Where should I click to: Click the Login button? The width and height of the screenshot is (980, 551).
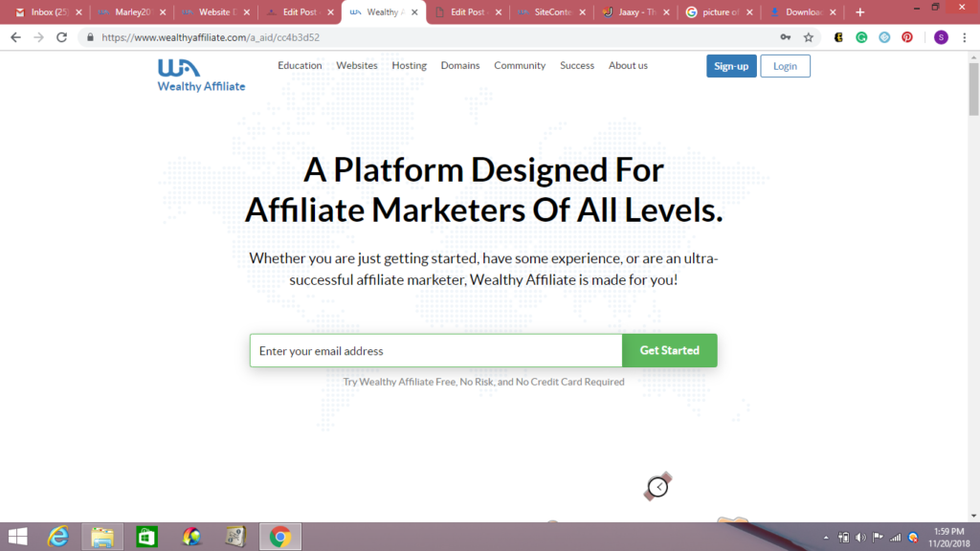[x=785, y=66]
